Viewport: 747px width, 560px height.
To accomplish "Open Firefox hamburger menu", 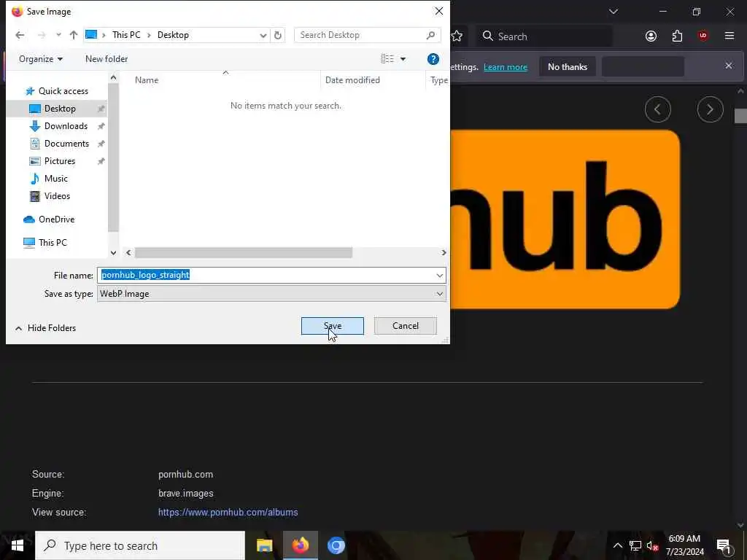I will 729,36.
